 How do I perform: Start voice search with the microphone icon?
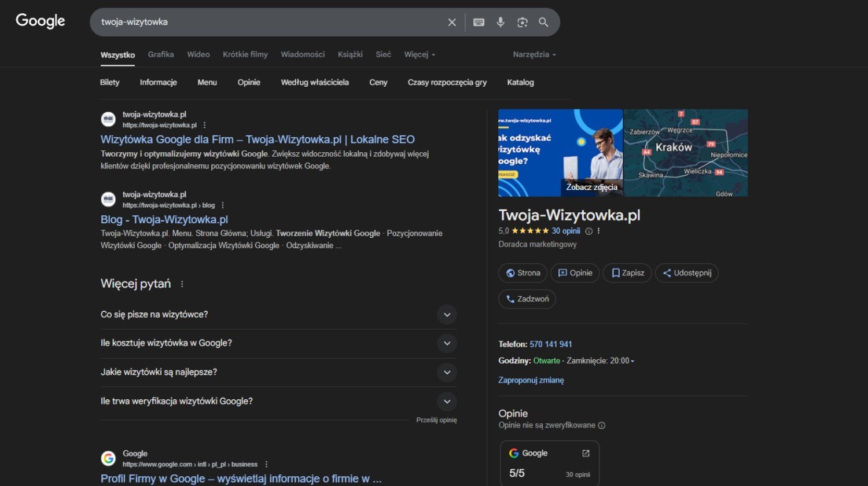pyautogui.click(x=501, y=22)
